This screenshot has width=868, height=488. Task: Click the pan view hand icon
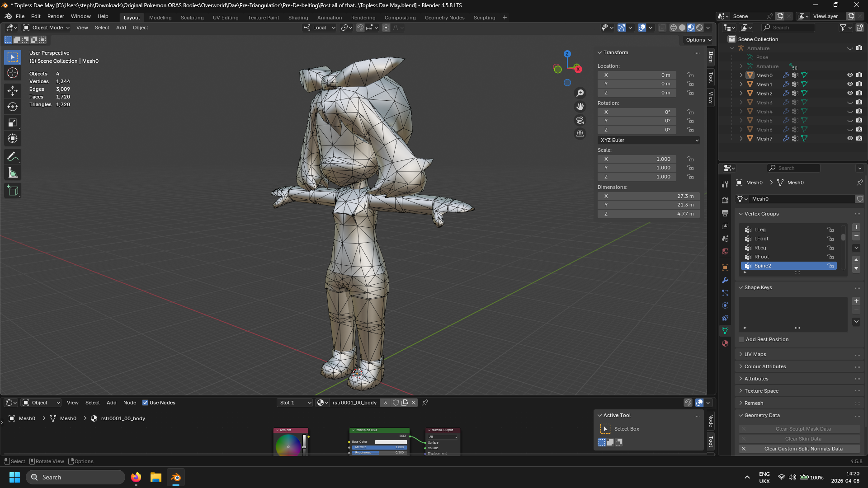pos(580,107)
